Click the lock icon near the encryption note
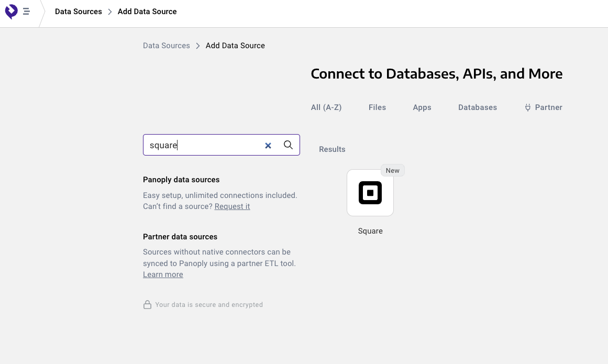 (147, 305)
